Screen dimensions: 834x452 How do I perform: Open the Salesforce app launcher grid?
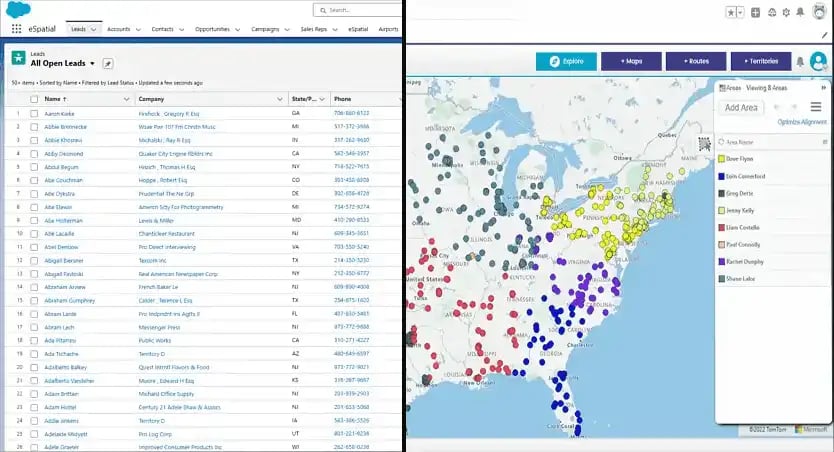tap(16, 29)
